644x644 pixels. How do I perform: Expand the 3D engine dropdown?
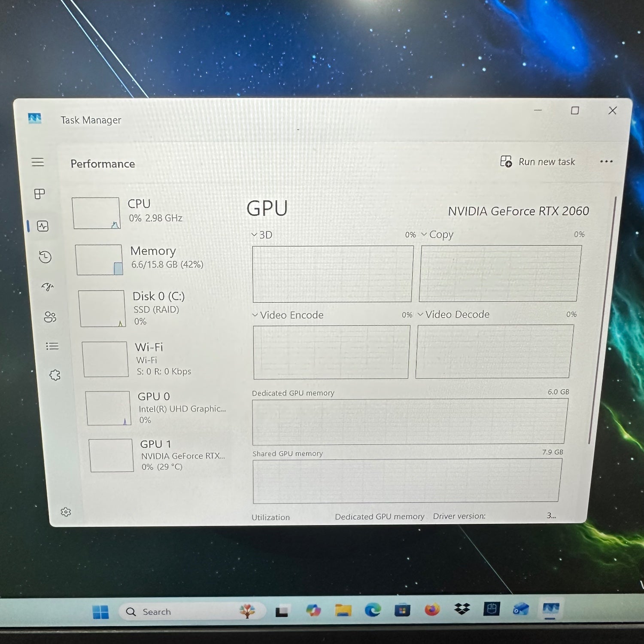[x=255, y=235]
